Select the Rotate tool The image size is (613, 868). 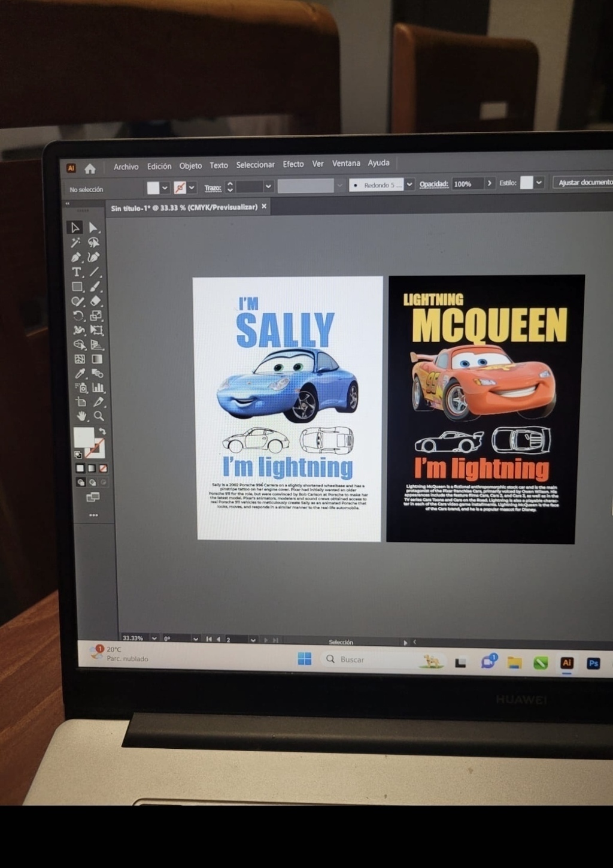point(78,316)
